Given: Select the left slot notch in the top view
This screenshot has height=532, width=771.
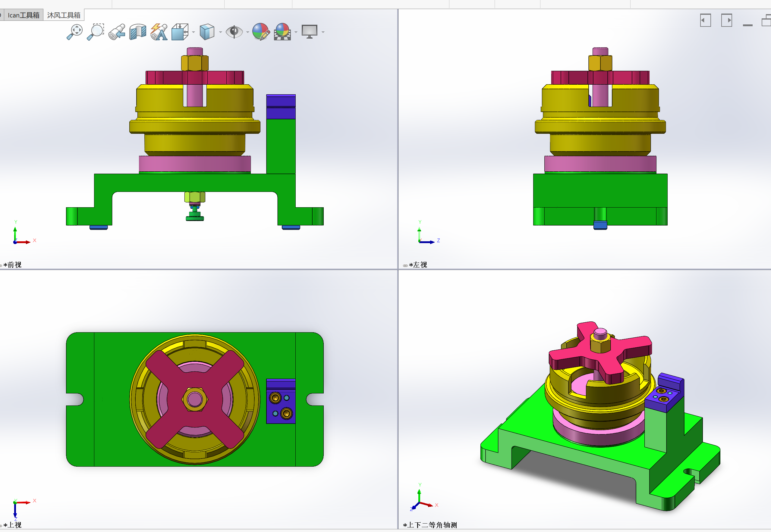Looking at the screenshot, I should (x=75, y=399).
